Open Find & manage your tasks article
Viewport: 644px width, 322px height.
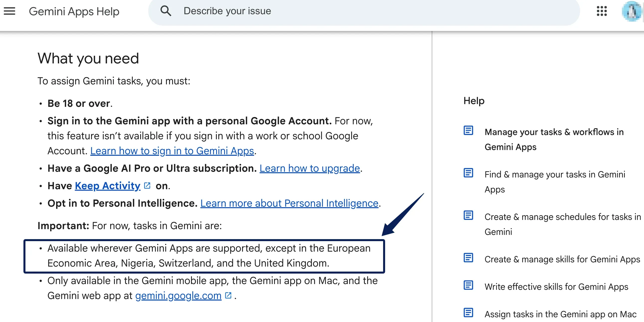coord(555,182)
